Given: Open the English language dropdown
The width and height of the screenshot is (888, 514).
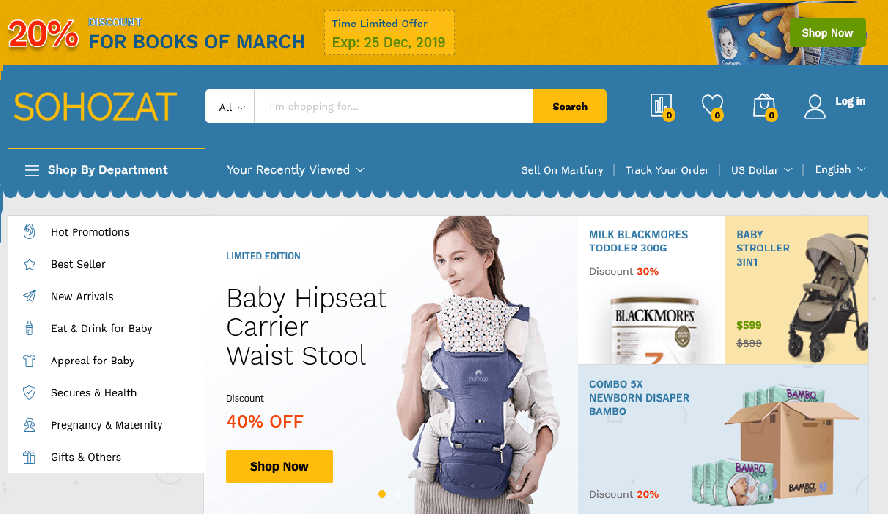Looking at the screenshot, I should click(840, 170).
